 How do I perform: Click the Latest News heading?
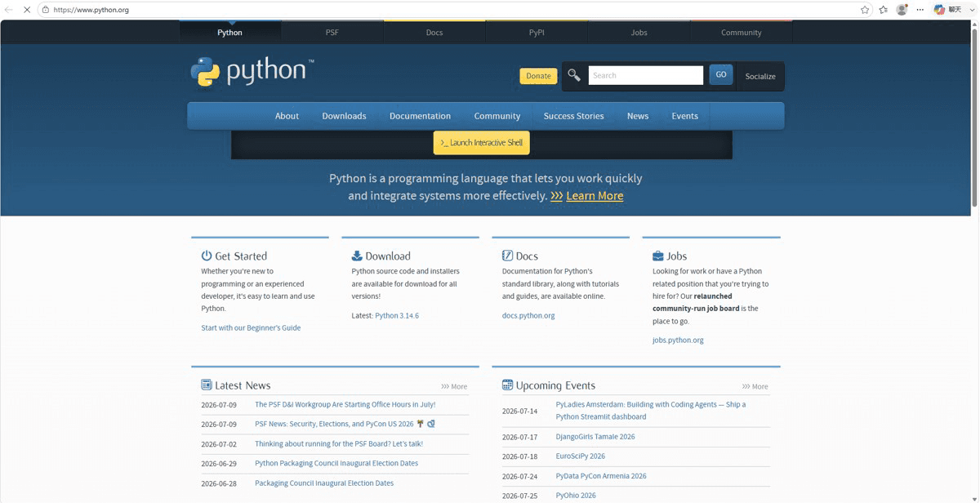[x=243, y=385]
